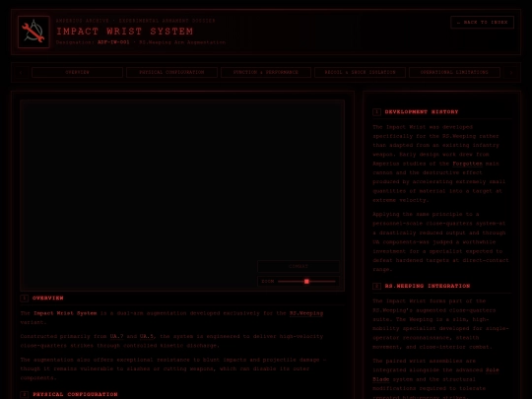Click the left arrow of the section tab strip
The height and width of the screenshot is (399, 532).
pos(21,72)
